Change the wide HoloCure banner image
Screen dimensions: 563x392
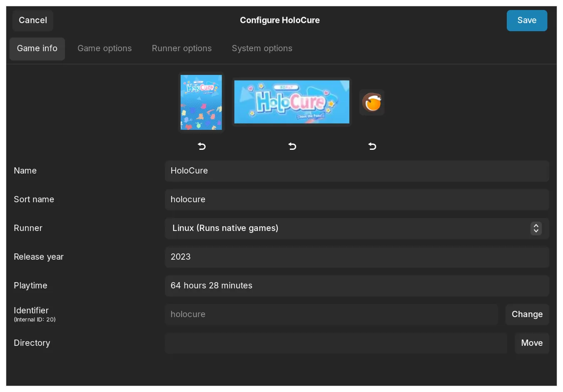[291, 102]
